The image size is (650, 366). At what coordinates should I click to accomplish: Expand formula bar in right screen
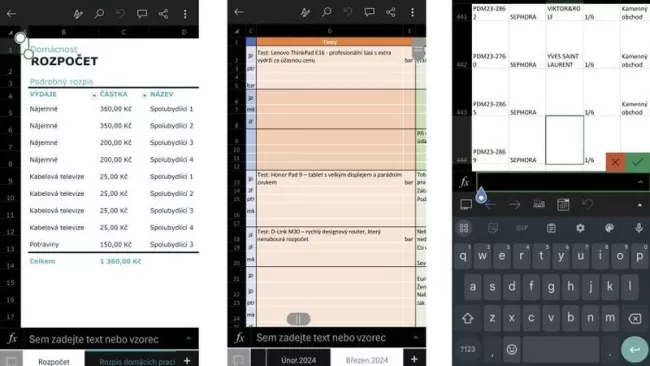coord(640,182)
